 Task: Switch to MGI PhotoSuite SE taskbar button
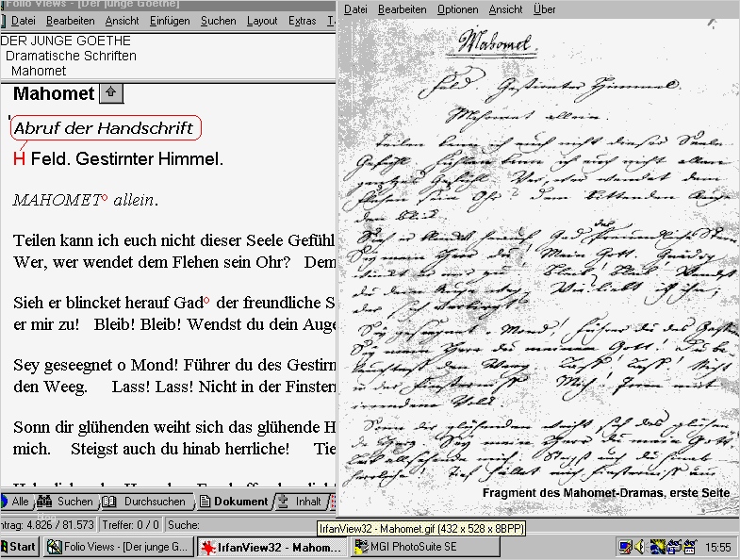point(426,547)
